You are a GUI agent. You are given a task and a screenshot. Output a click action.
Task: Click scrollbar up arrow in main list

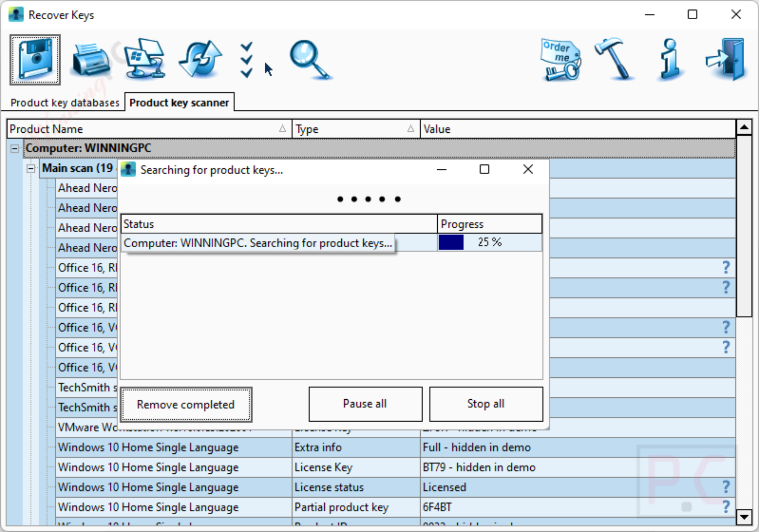pyautogui.click(x=744, y=128)
